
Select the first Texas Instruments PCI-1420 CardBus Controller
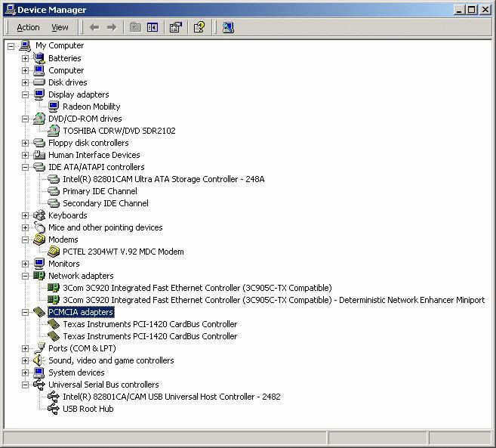150,324
